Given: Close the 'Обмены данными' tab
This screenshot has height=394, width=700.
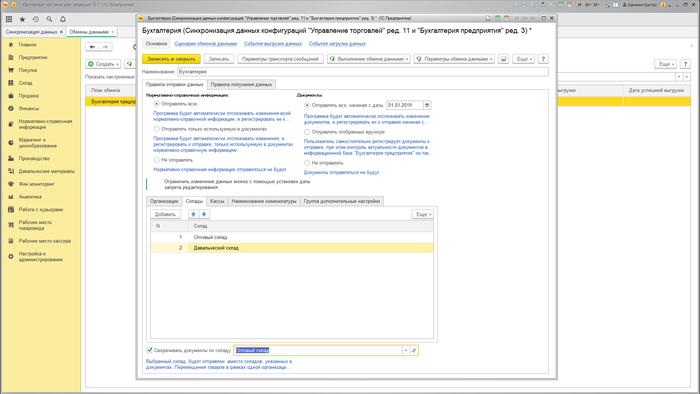Looking at the screenshot, I should coord(113,32).
